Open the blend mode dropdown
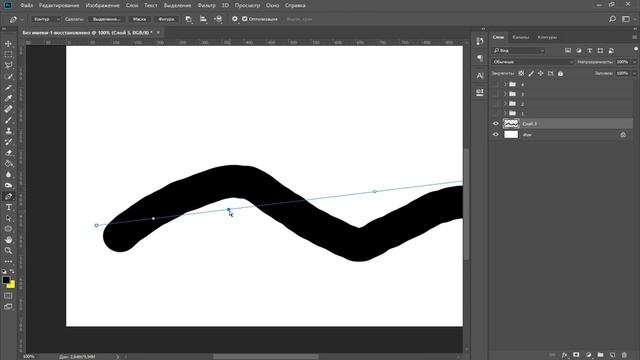Viewport: 640px width, 360px height. [x=533, y=62]
